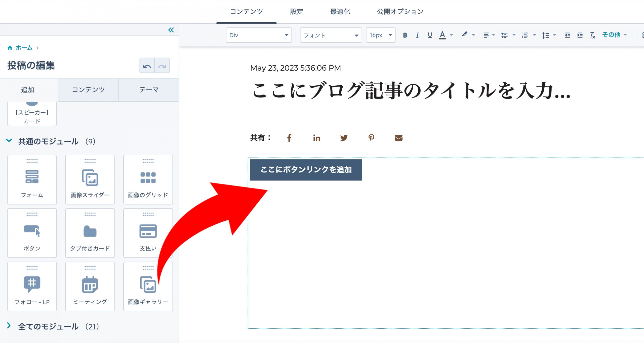Go to ホーム breadcrumb link
This screenshot has width=644, height=343.
click(x=24, y=48)
